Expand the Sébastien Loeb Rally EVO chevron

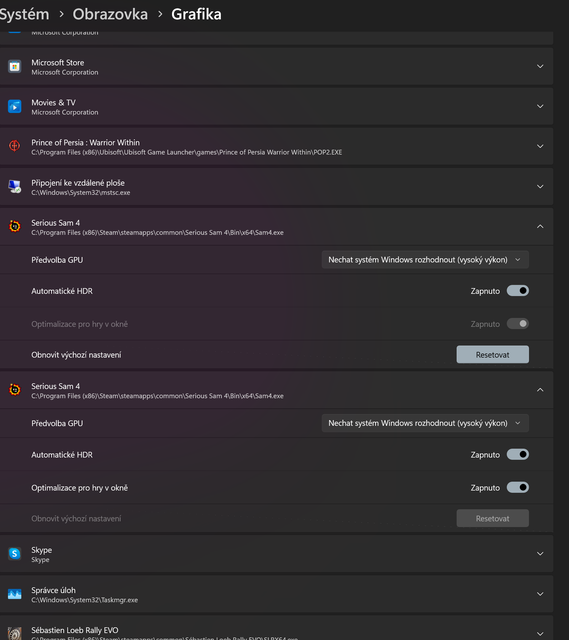point(540,633)
